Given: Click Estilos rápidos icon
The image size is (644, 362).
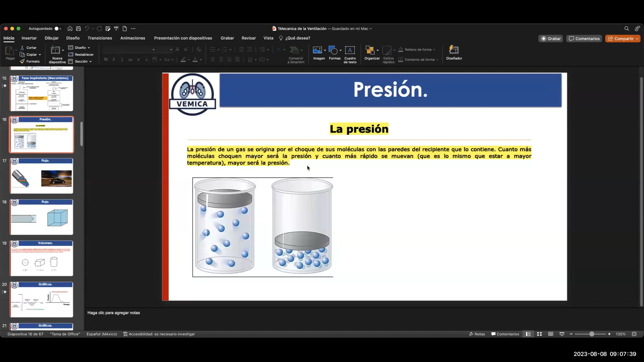Looking at the screenshot, I should click(x=387, y=50).
